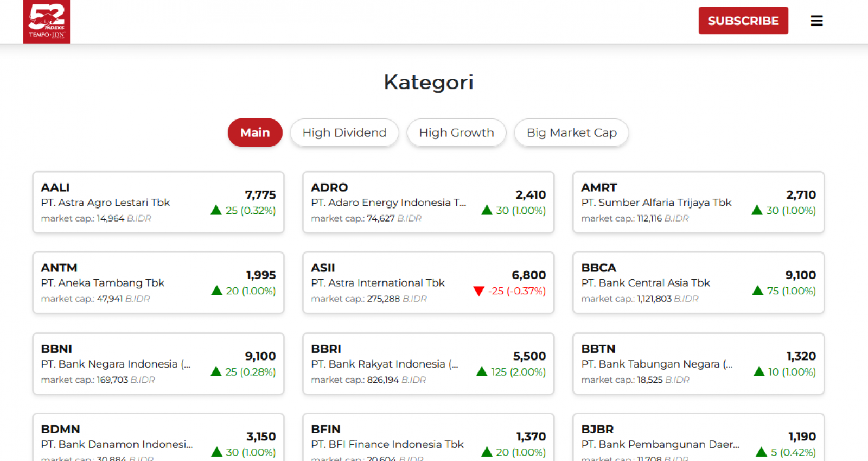The height and width of the screenshot is (461, 868).
Task: Click the BBTN price 1,320
Action: [x=801, y=356]
